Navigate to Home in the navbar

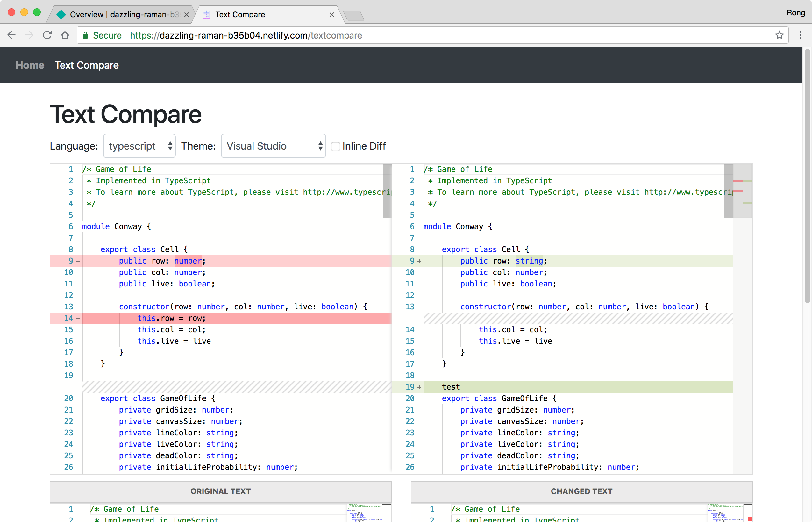[x=30, y=65]
